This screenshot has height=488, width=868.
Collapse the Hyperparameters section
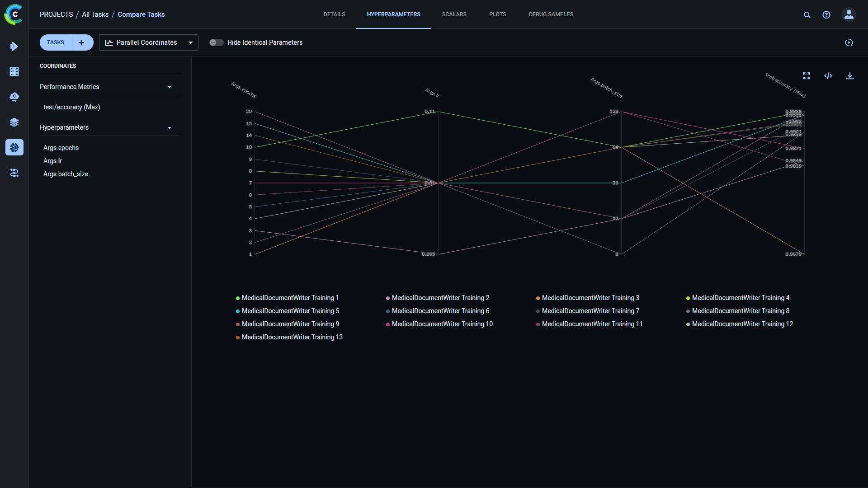pyautogui.click(x=170, y=127)
